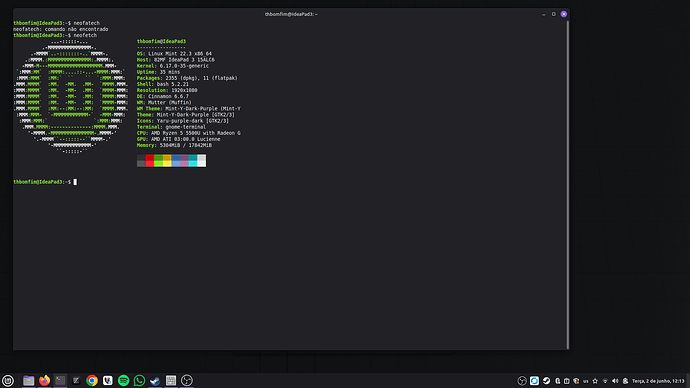Maximize the terminal window
This screenshot has width=690, height=388.
[554, 14]
